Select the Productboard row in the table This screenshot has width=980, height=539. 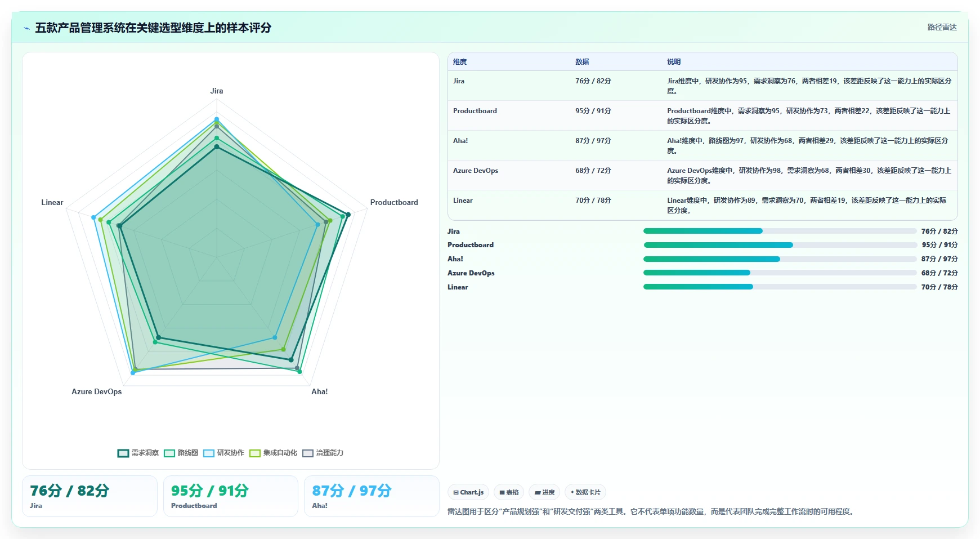[702, 115]
